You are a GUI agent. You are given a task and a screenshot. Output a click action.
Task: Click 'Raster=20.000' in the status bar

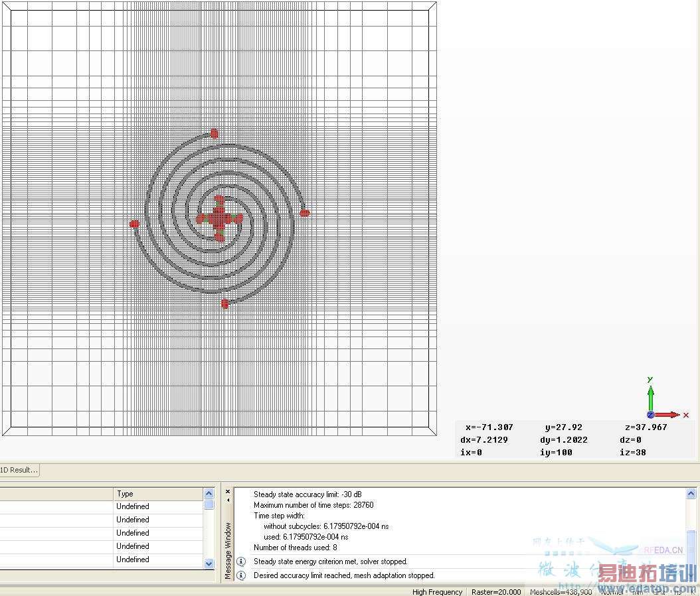[496, 591]
